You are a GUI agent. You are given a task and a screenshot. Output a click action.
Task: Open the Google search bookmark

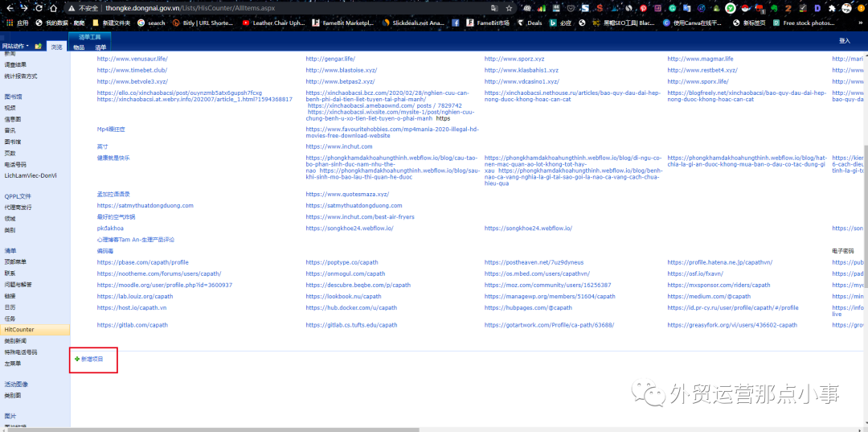(151, 23)
